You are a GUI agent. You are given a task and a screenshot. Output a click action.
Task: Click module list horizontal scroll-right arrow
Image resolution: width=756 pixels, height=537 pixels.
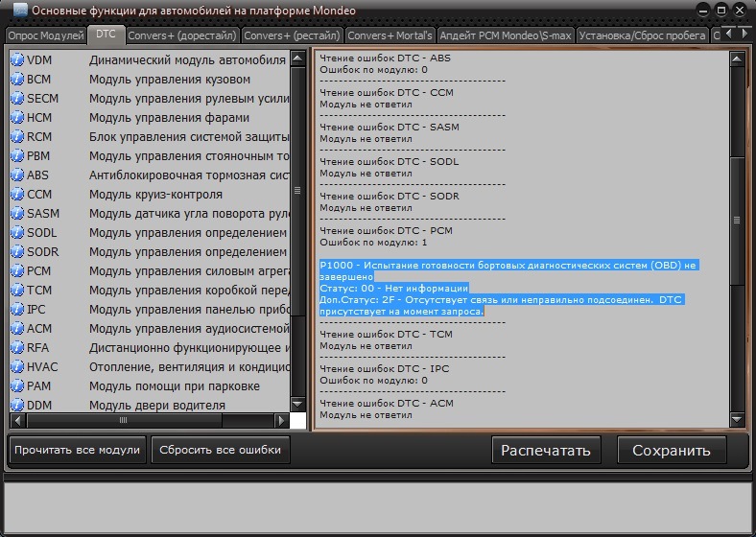[x=281, y=420]
